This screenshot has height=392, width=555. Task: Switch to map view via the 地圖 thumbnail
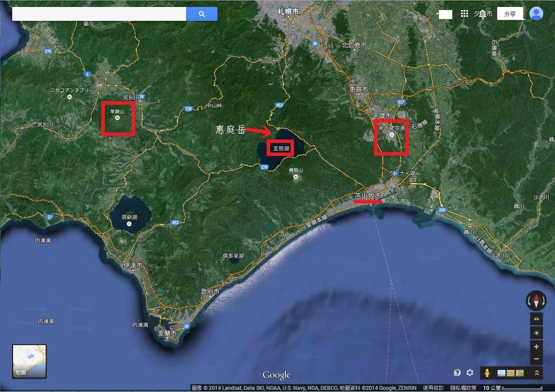29,361
